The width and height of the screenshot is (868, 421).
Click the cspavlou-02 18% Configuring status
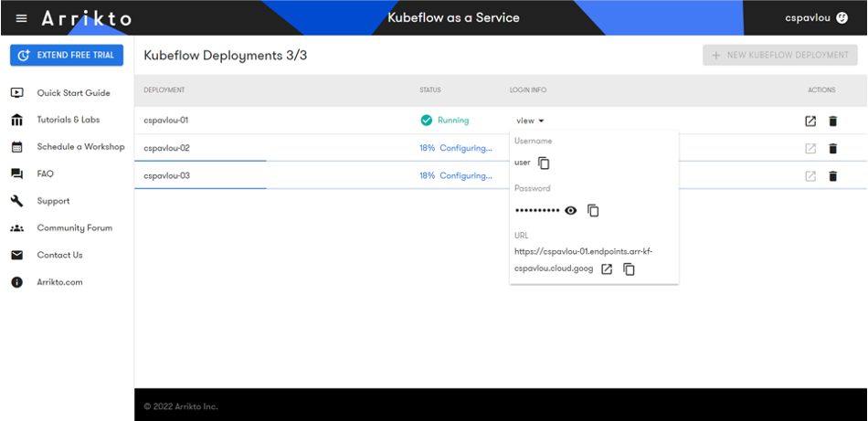[x=456, y=148]
